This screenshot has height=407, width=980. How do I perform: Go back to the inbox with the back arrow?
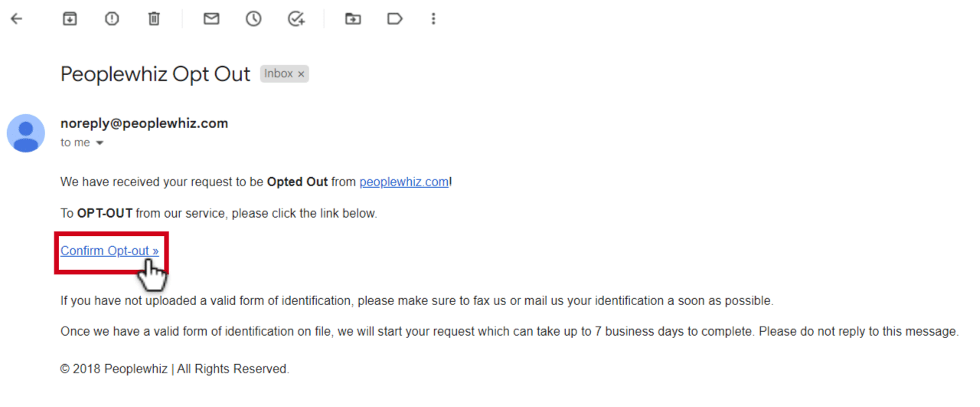point(16,19)
